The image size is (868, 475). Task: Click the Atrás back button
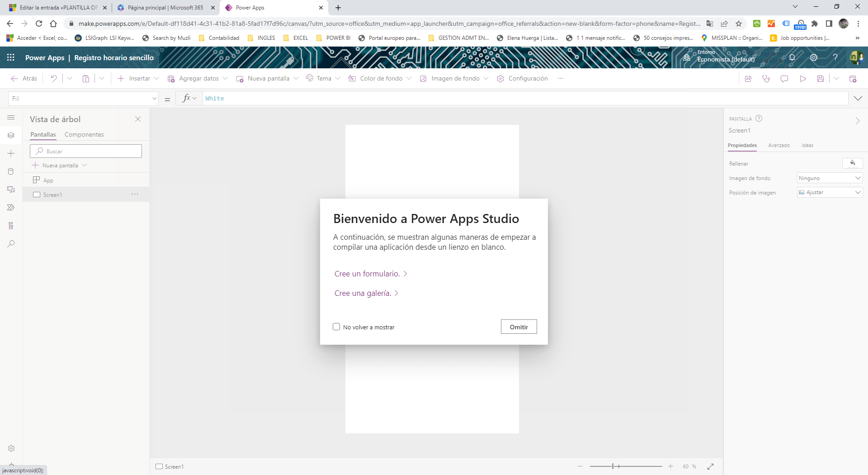click(x=24, y=78)
